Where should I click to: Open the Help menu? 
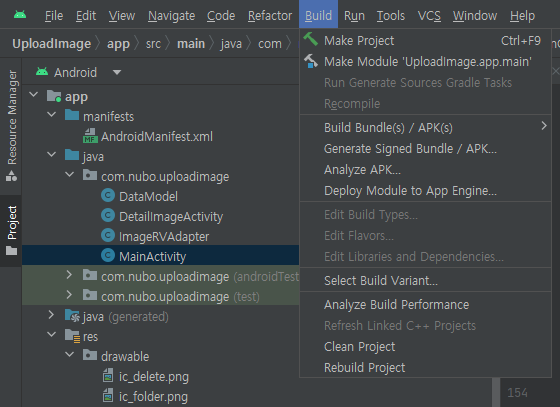522,16
